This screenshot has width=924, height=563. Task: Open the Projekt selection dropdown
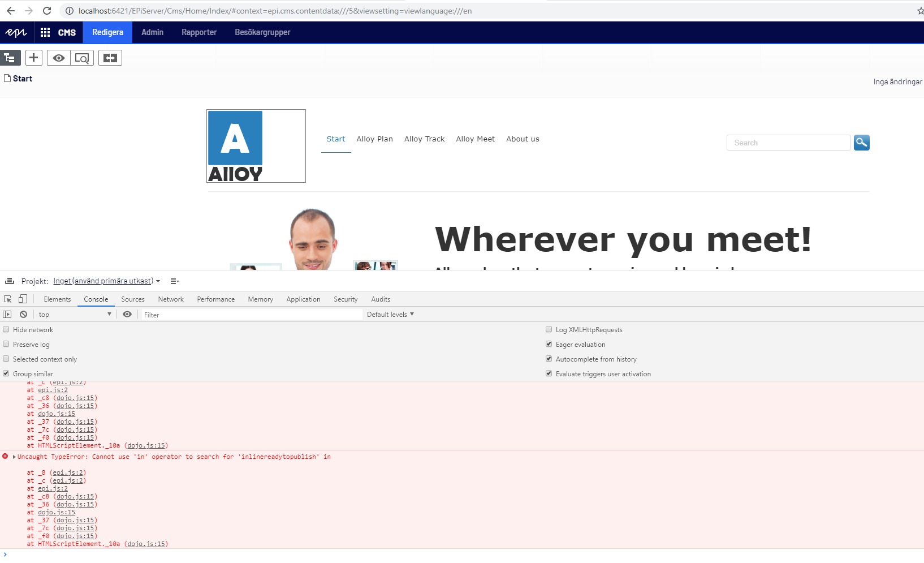point(106,281)
